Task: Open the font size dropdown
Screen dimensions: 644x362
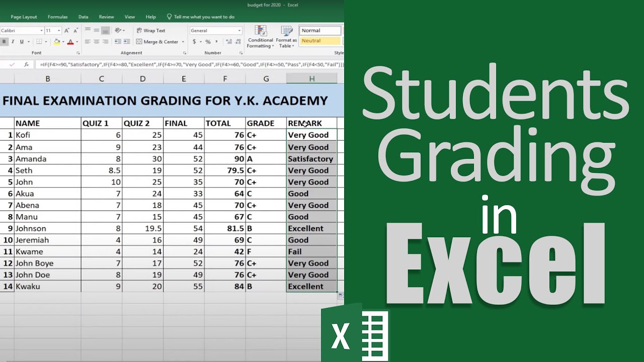Action: click(x=59, y=31)
